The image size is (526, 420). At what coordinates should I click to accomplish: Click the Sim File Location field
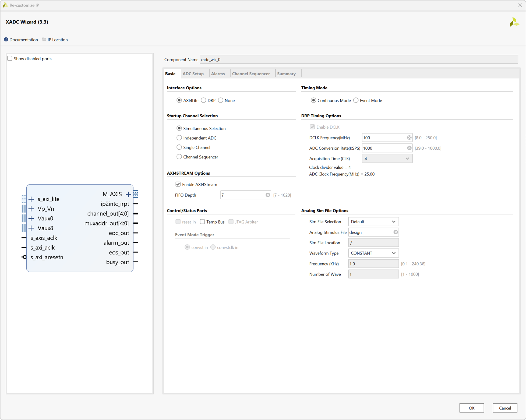point(373,243)
